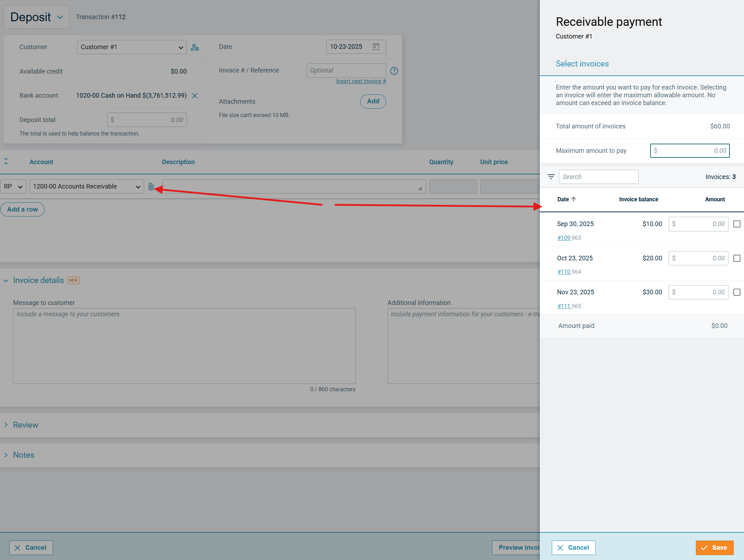This screenshot has height=560, width=744.
Task: Open the date calendar picker icon
Action: tap(376, 47)
